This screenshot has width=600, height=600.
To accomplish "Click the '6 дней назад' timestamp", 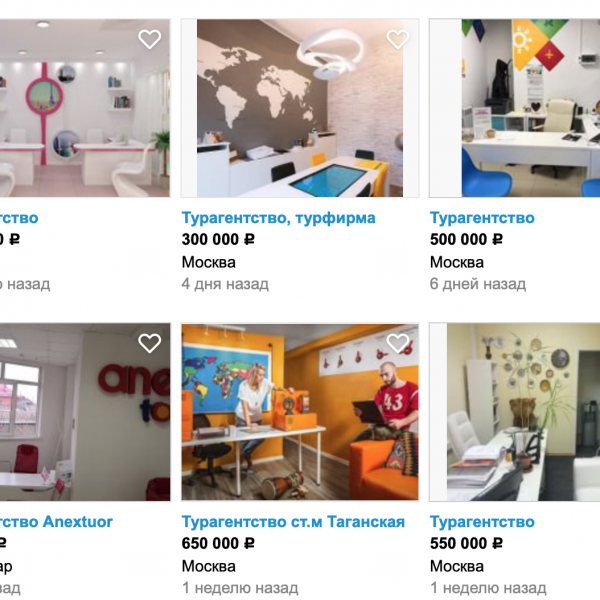I will tap(478, 284).
